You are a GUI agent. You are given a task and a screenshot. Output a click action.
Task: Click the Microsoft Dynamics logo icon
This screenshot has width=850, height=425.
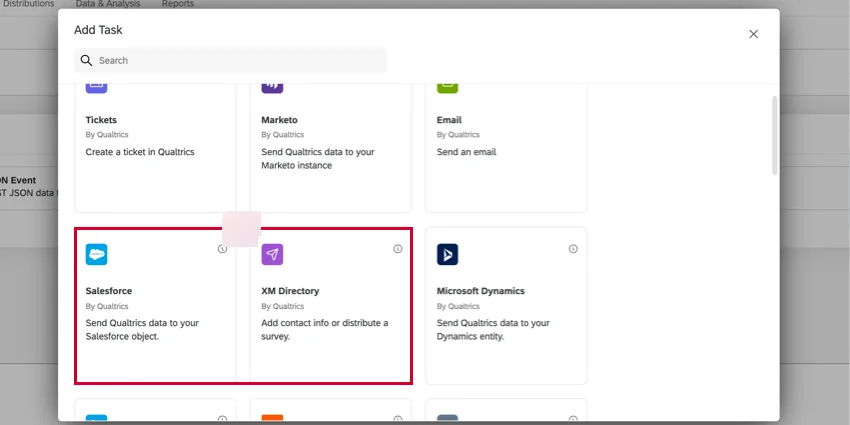(x=447, y=255)
